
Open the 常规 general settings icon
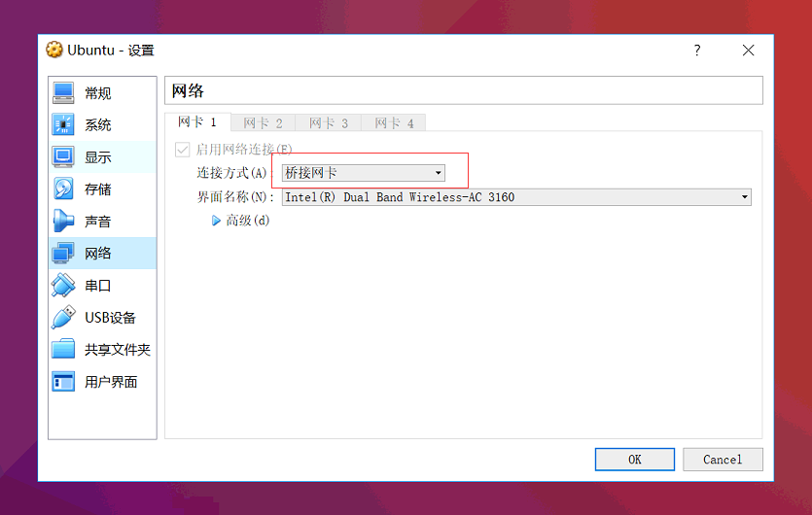click(63, 93)
